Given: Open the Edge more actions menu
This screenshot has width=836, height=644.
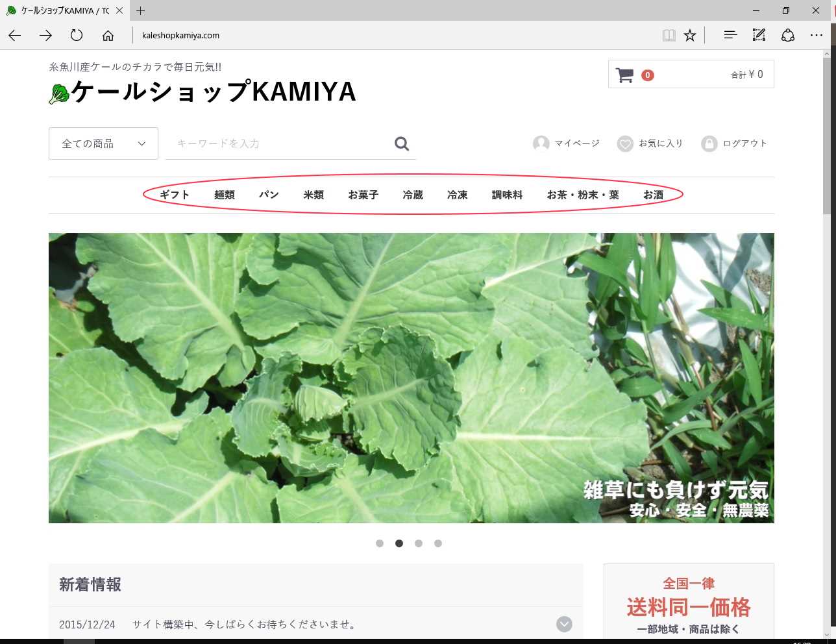Looking at the screenshot, I should [x=816, y=36].
